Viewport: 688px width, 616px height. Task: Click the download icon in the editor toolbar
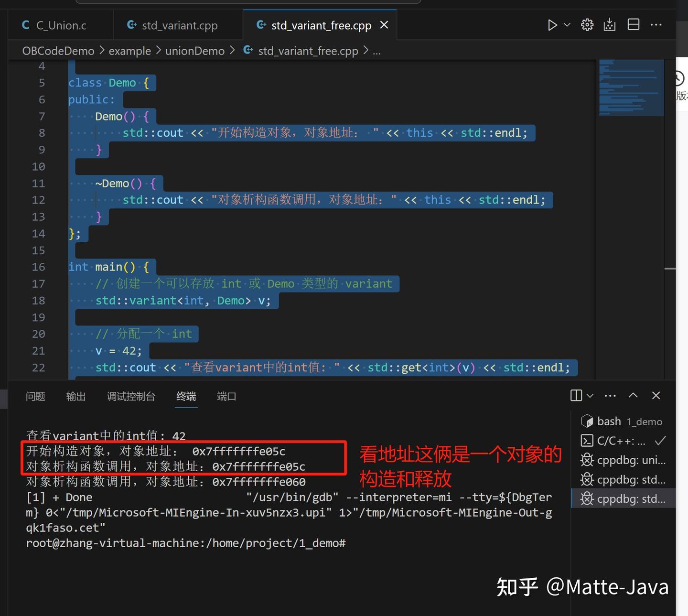pos(609,24)
